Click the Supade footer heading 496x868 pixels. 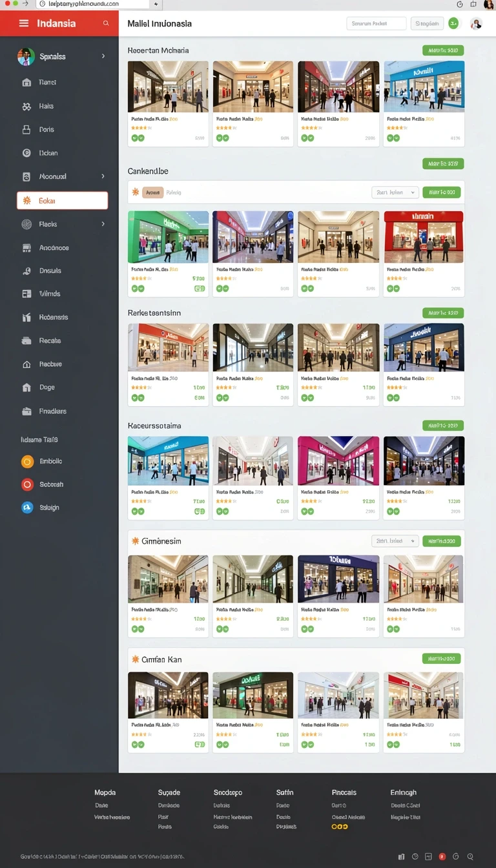pyautogui.click(x=169, y=792)
